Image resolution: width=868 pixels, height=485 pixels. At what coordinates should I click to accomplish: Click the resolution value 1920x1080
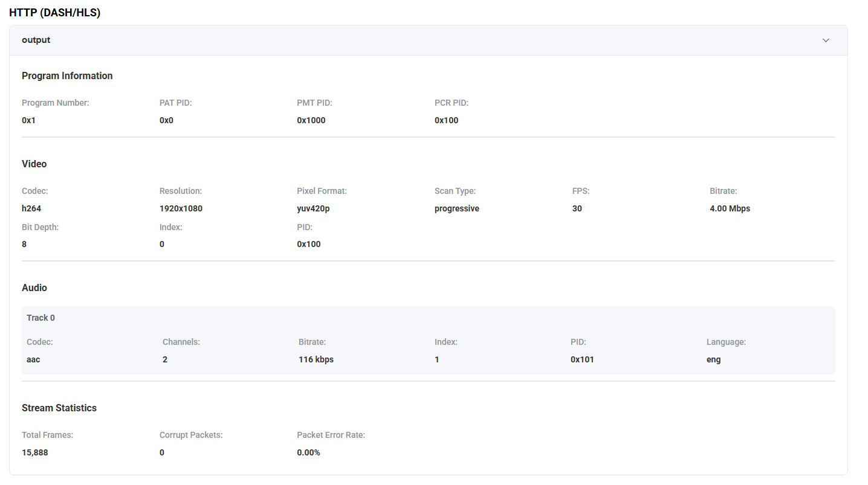[x=181, y=208]
